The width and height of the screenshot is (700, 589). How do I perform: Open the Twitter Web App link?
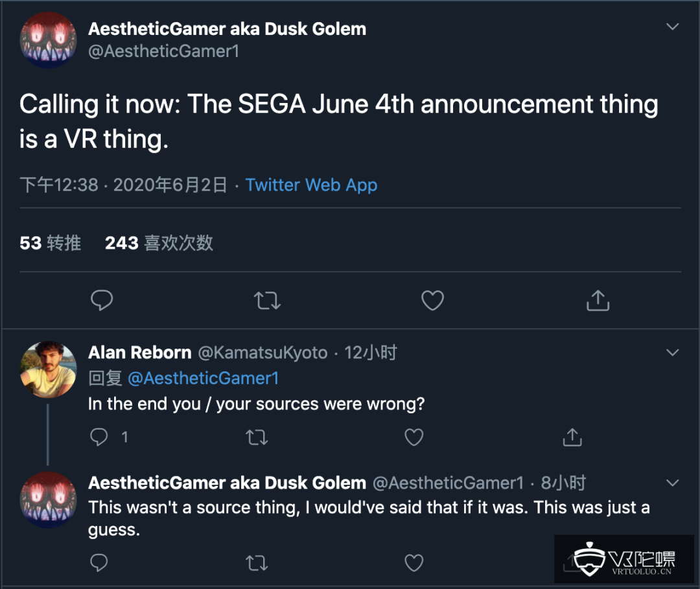point(311,185)
